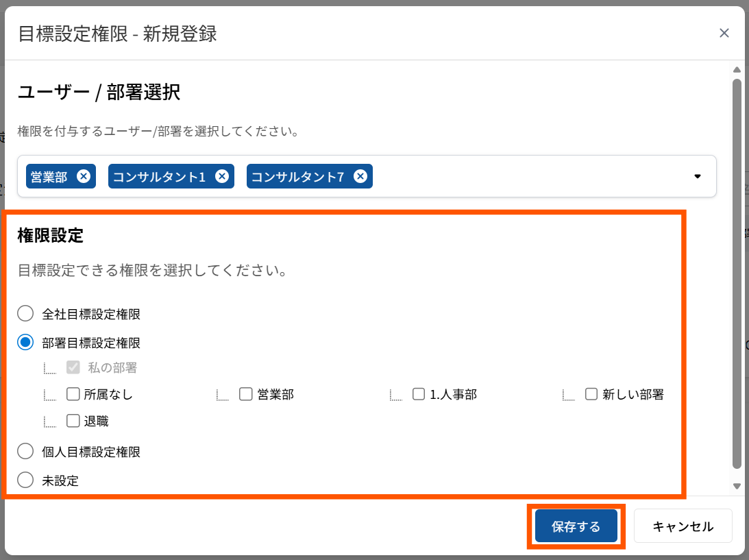Tick the 新しい部署 checkbox

tap(591, 394)
